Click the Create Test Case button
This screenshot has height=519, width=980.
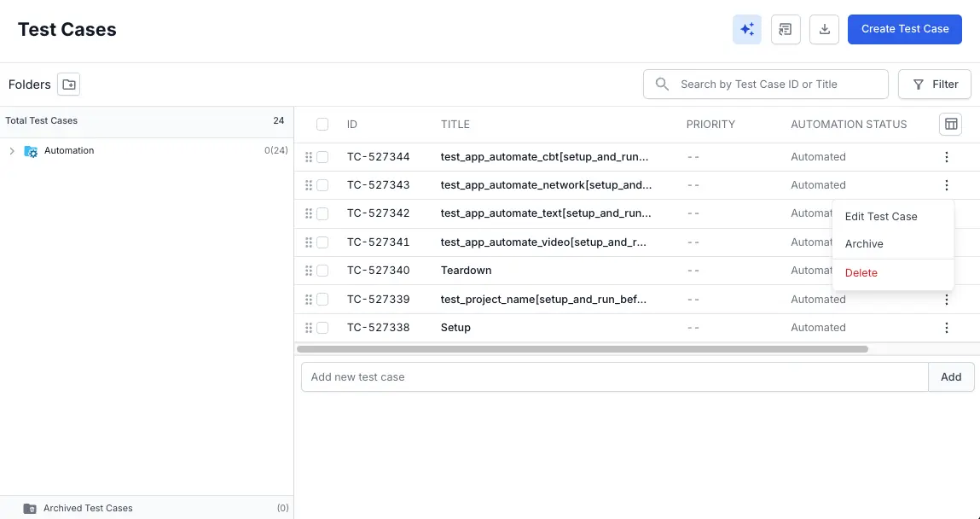coord(904,29)
